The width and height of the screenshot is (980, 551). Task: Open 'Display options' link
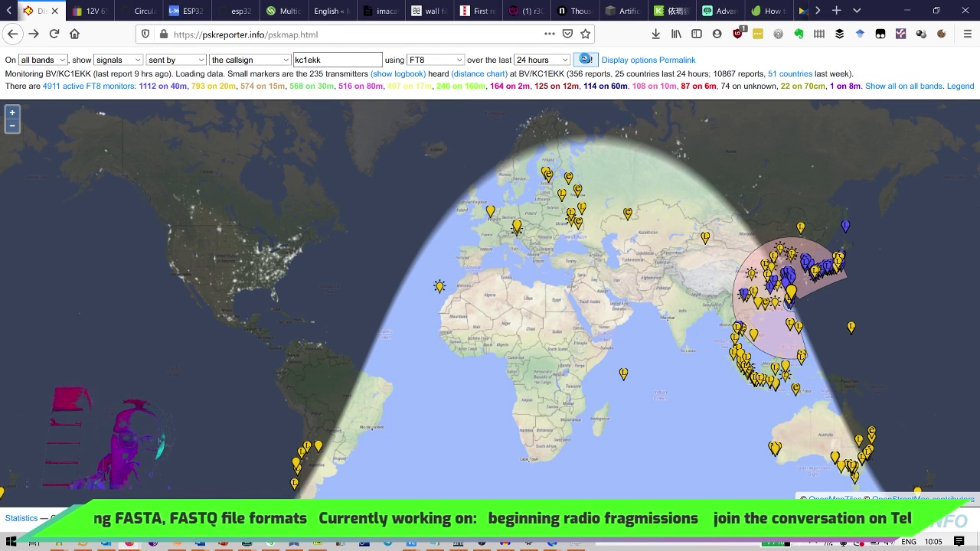coord(629,60)
